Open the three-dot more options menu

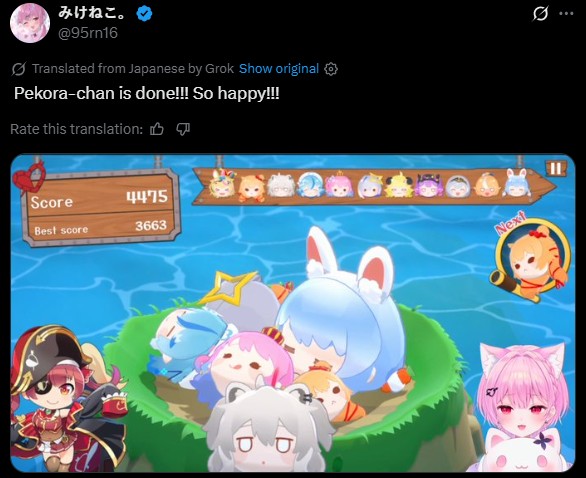pos(566,14)
